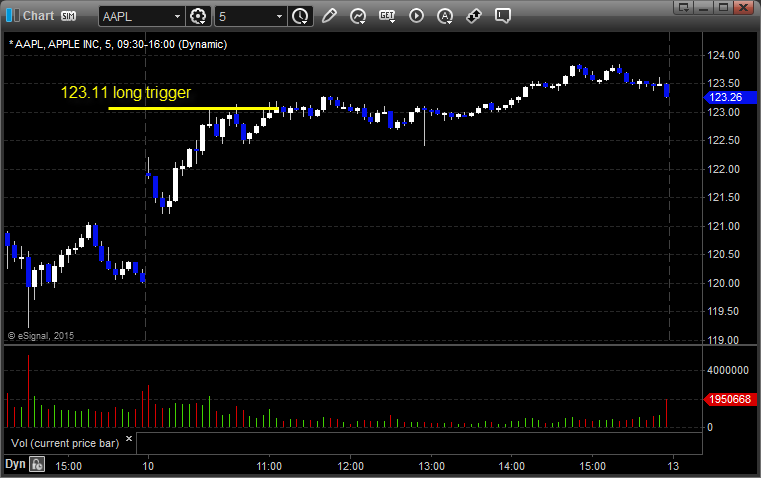
Task: Toggle the Dyn lock icon
Action: (37, 464)
